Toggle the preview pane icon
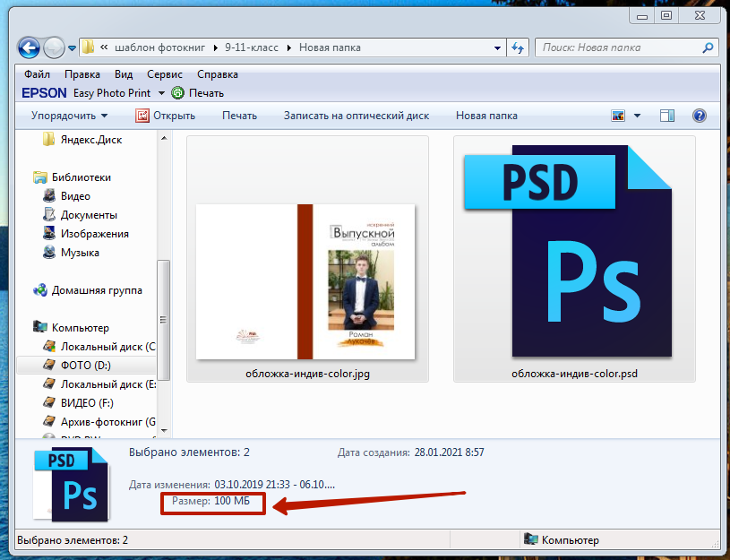Image resolution: width=730 pixels, height=560 pixels. [x=666, y=116]
